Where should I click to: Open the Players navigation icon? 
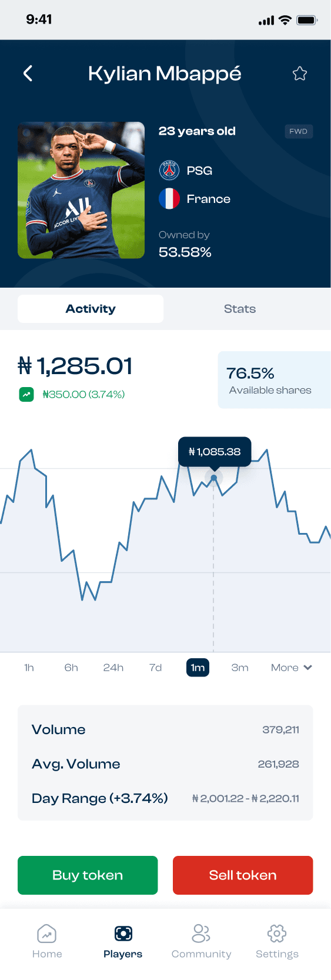[123, 934]
